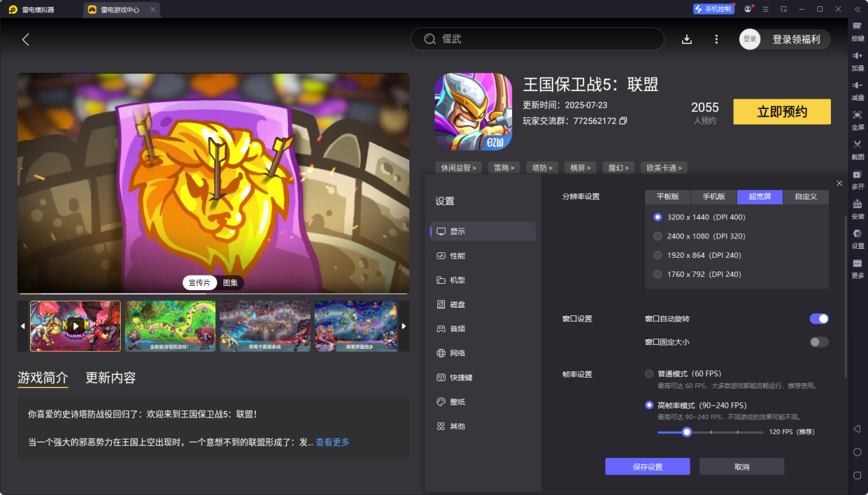Switch to 手机版 resolution tab
This screenshot has width=868, height=495.
(x=714, y=197)
